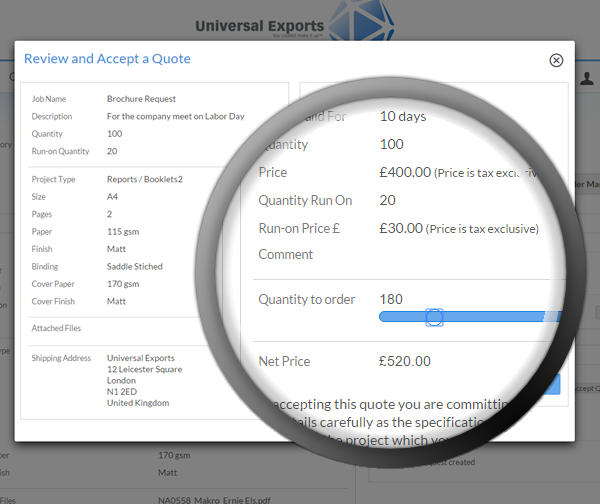This screenshot has height=504, width=600.
Task: Click the user profile icon
Action: pos(587,78)
